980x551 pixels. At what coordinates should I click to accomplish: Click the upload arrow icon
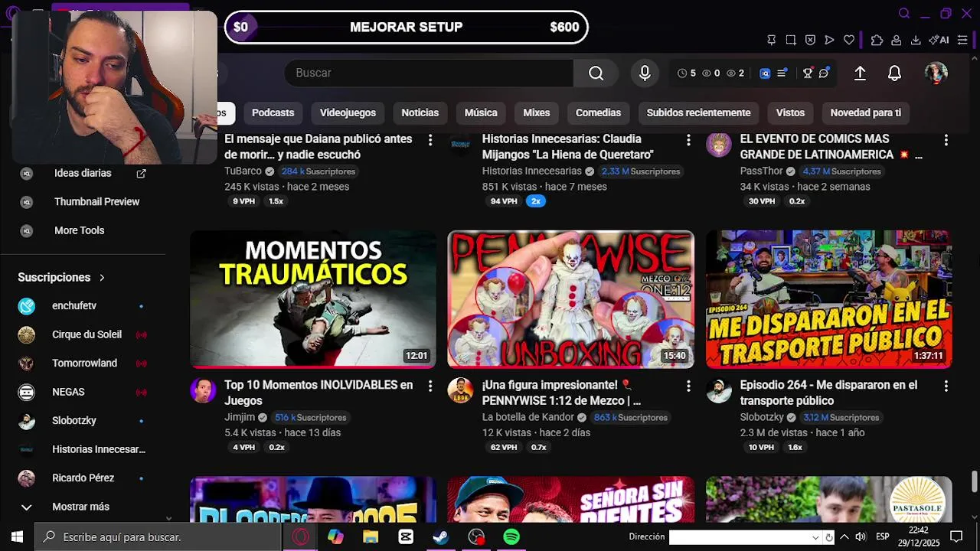[x=860, y=73]
